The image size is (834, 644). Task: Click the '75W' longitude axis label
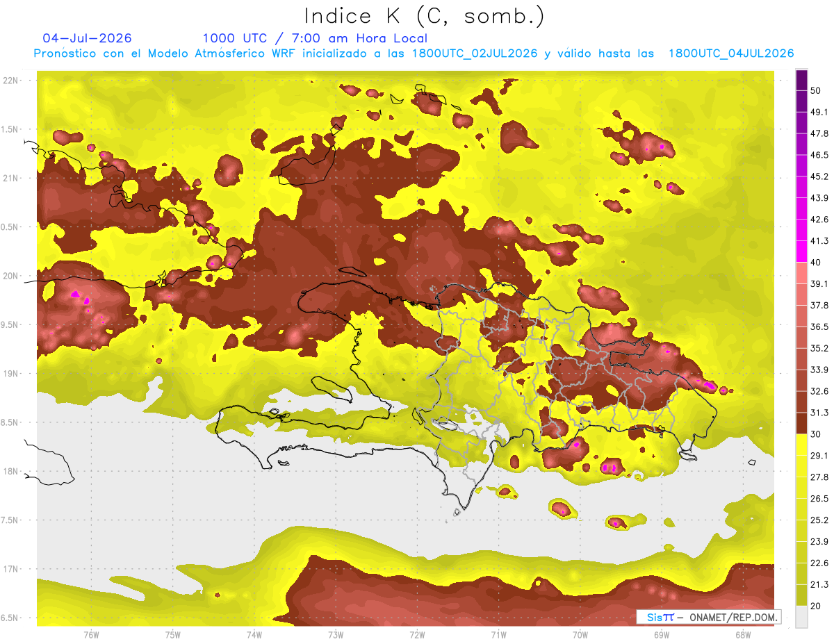pyautogui.click(x=172, y=635)
